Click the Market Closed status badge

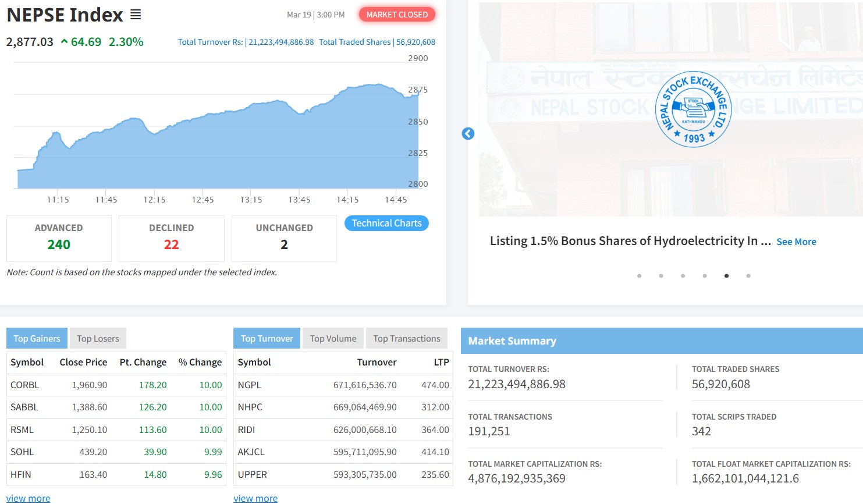[397, 15]
